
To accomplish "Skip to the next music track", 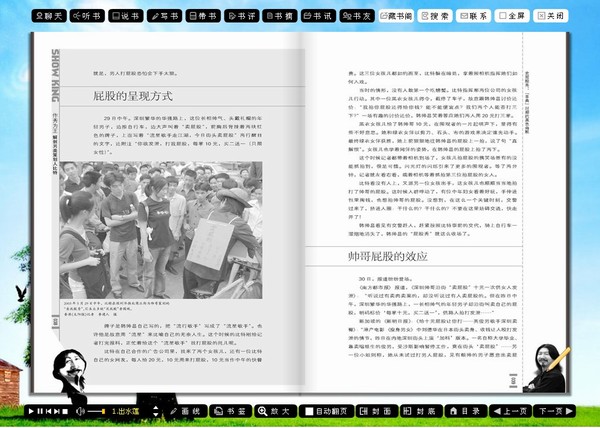I will 57,412.
